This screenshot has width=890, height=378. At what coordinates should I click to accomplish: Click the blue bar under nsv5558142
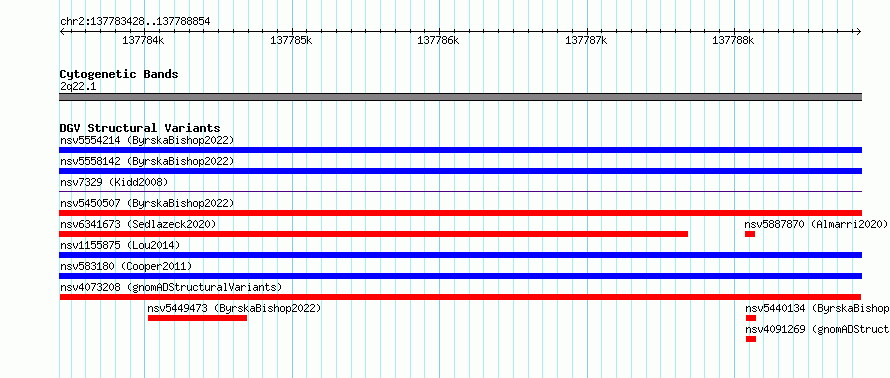(x=460, y=171)
